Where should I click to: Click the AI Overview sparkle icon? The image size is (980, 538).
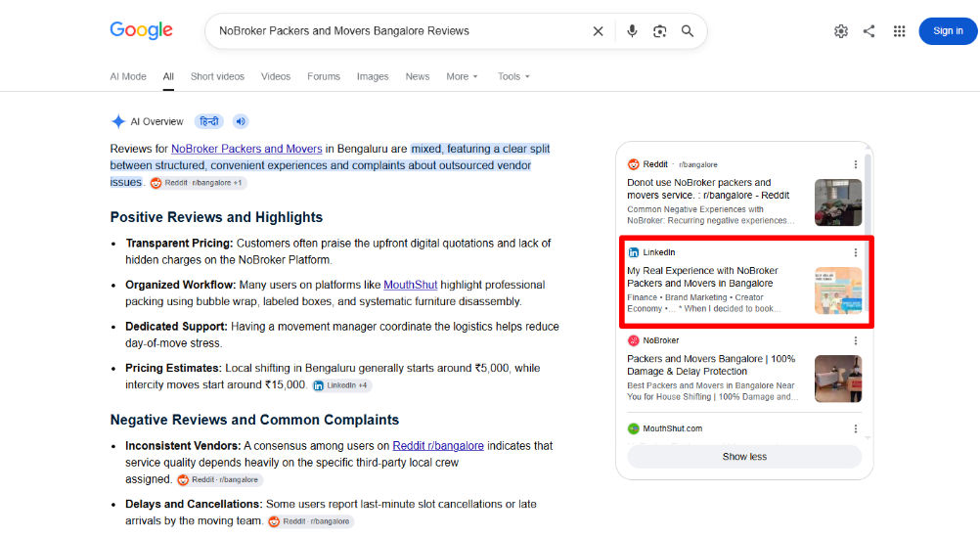pos(118,121)
